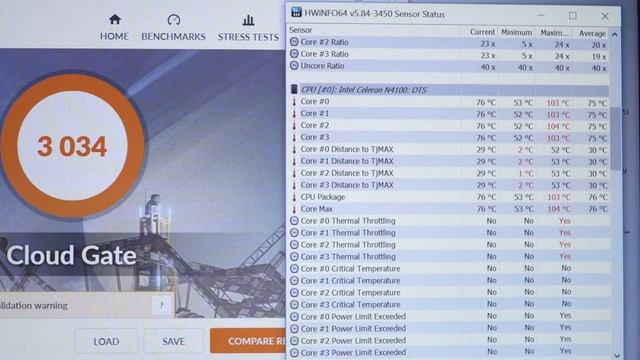Click the sensor list vertical scrollbar thumb
Viewport: 640px width, 360px height.
pyautogui.click(x=616, y=139)
